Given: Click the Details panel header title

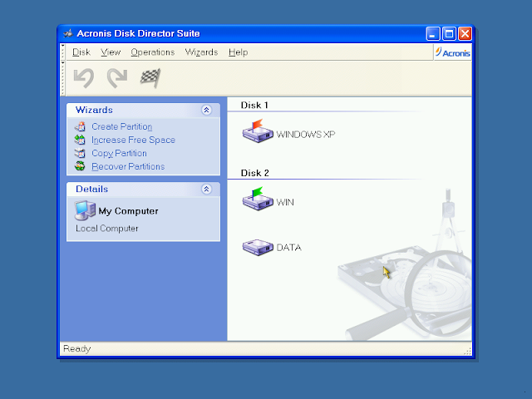Looking at the screenshot, I should [x=91, y=189].
